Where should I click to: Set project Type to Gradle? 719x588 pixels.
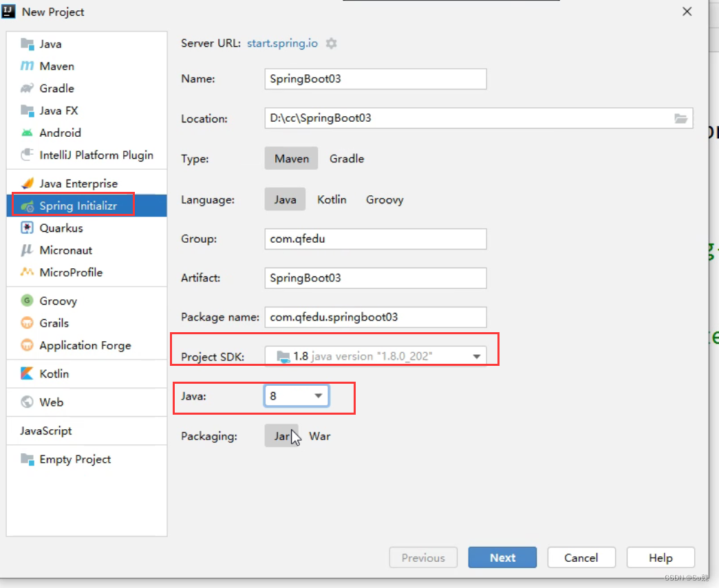[347, 159]
